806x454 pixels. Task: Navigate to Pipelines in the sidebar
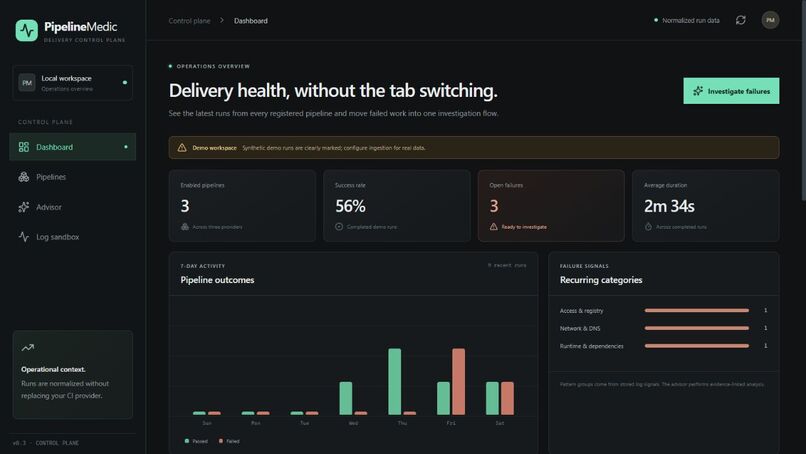tap(72, 177)
